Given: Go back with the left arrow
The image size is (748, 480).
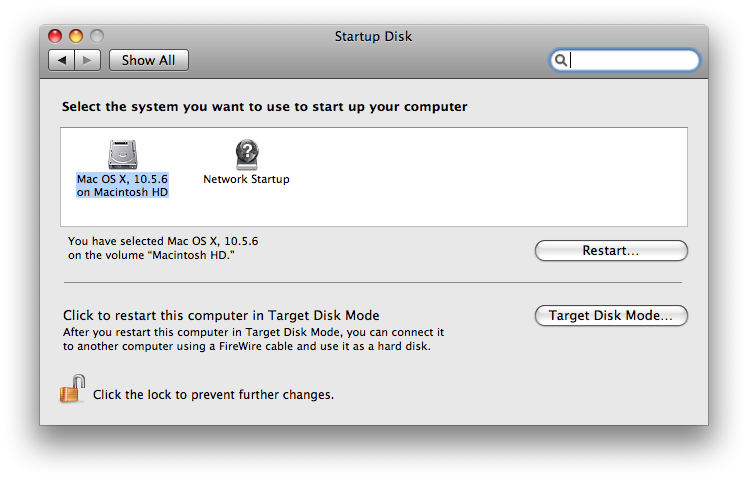Looking at the screenshot, I should click(62, 60).
